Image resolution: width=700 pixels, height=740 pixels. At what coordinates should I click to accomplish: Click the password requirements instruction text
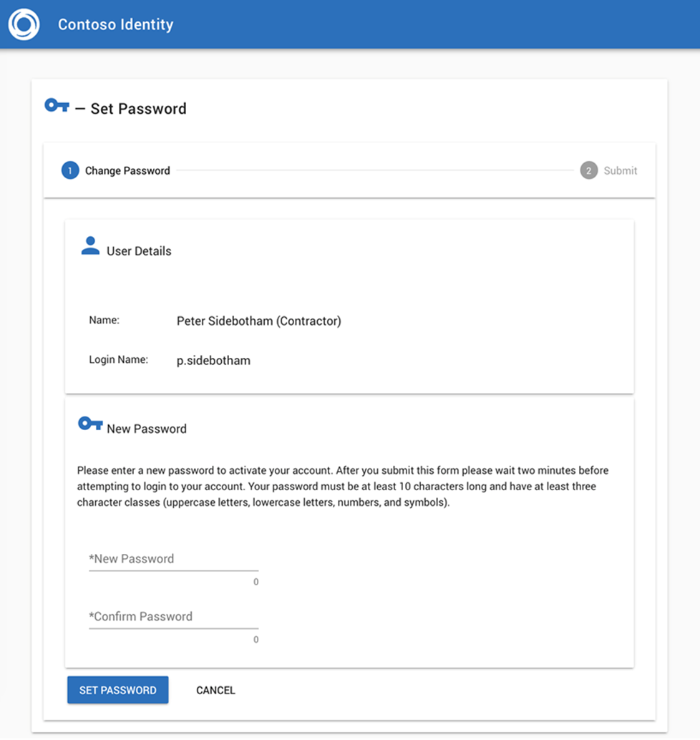(x=342, y=487)
